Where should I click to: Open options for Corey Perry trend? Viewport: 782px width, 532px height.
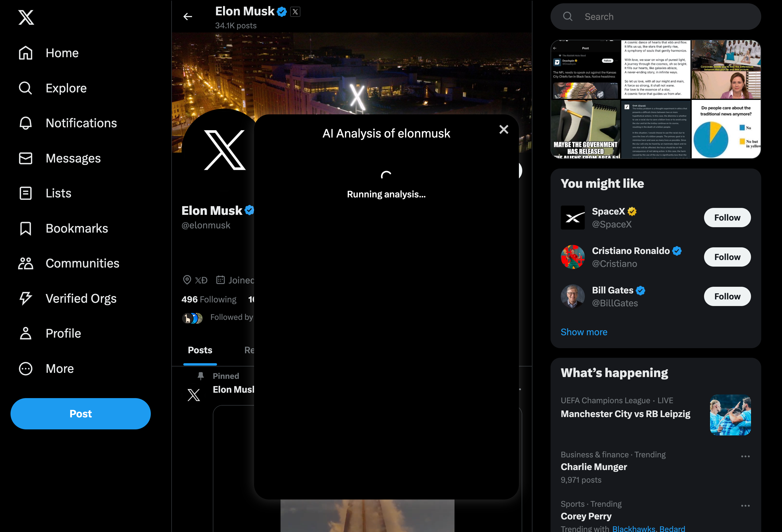[x=745, y=506]
